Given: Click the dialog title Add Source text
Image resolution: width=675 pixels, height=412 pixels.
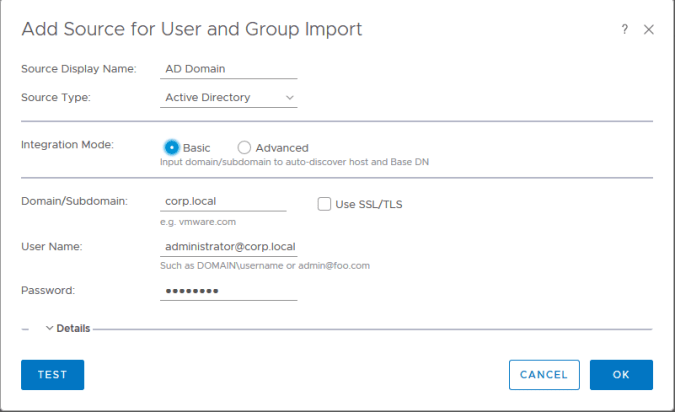Looking at the screenshot, I should point(192,29).
